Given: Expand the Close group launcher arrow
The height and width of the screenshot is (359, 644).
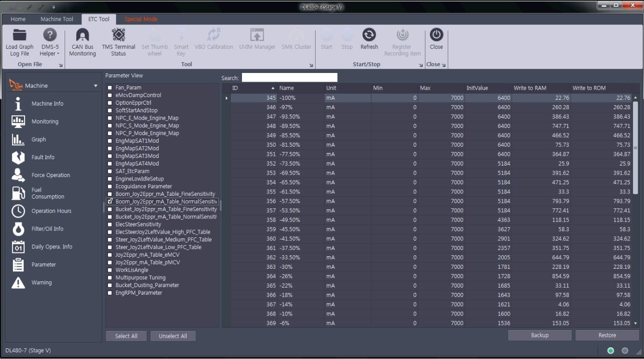Looking at the screenshot, I should [x=443, y=65].
